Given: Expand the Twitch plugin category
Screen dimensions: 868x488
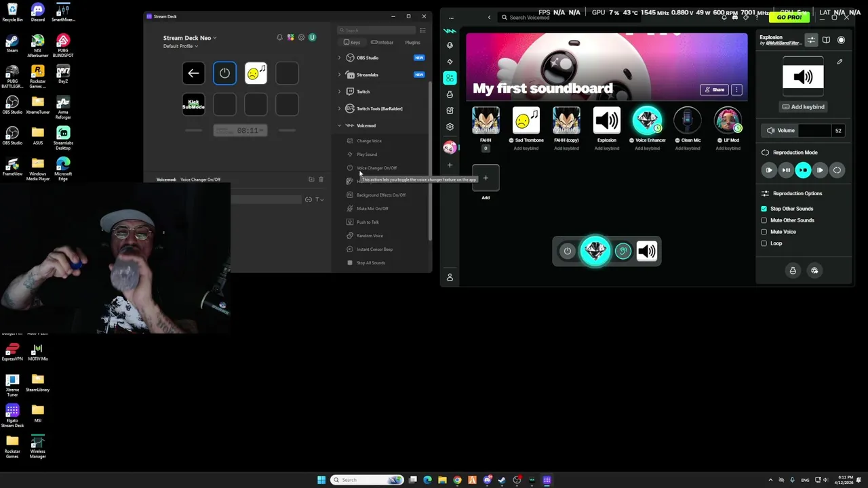Looking at the screenshot, I should (340, 91).
